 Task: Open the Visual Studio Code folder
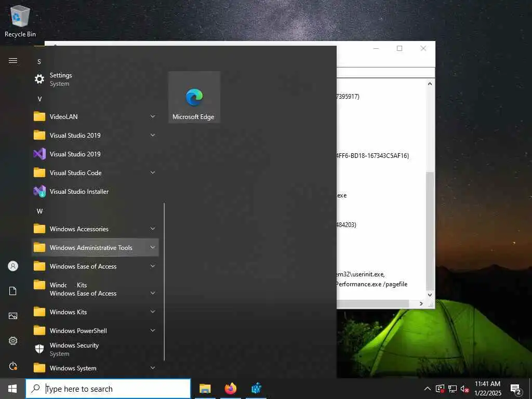[95, 172]
